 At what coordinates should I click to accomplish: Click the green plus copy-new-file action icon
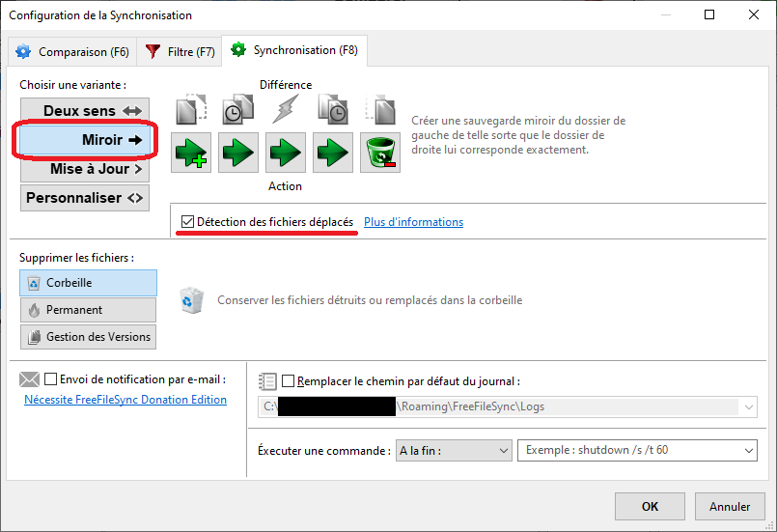191,153
